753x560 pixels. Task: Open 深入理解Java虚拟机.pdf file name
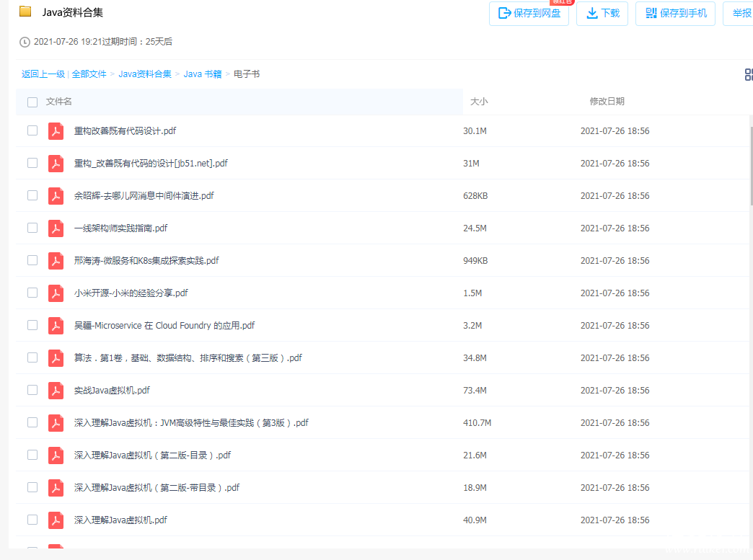click(120, 520)
